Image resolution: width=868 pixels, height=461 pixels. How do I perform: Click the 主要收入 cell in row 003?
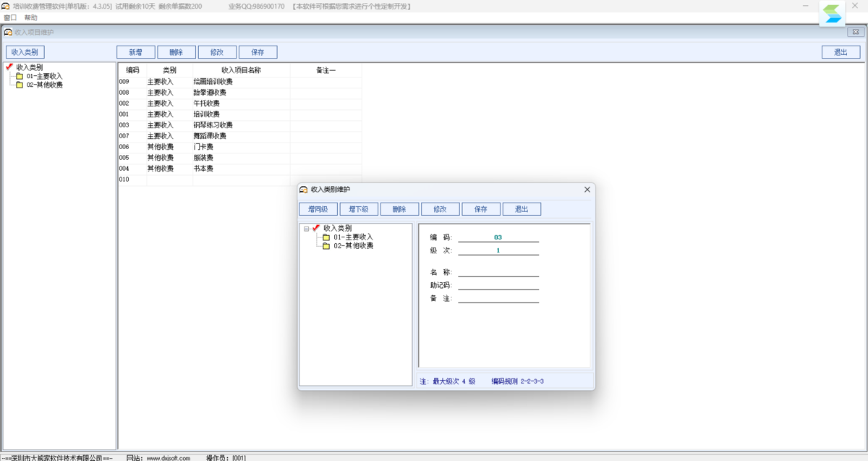169,125
